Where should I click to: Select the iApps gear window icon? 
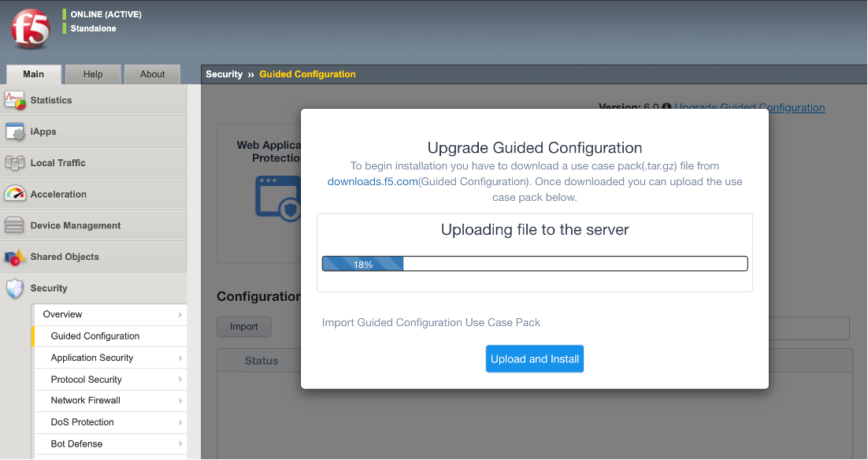click(15, 132)
